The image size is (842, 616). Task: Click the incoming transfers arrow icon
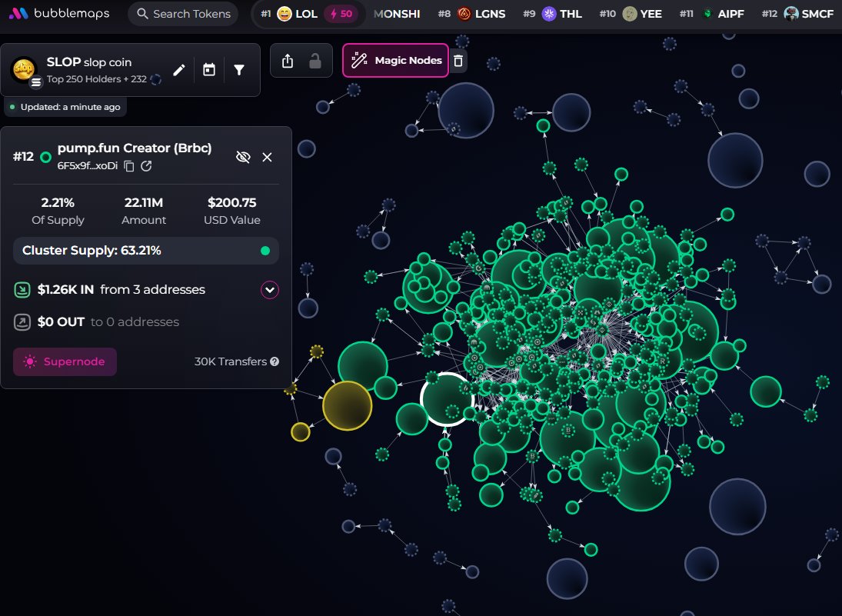point(22,290)
